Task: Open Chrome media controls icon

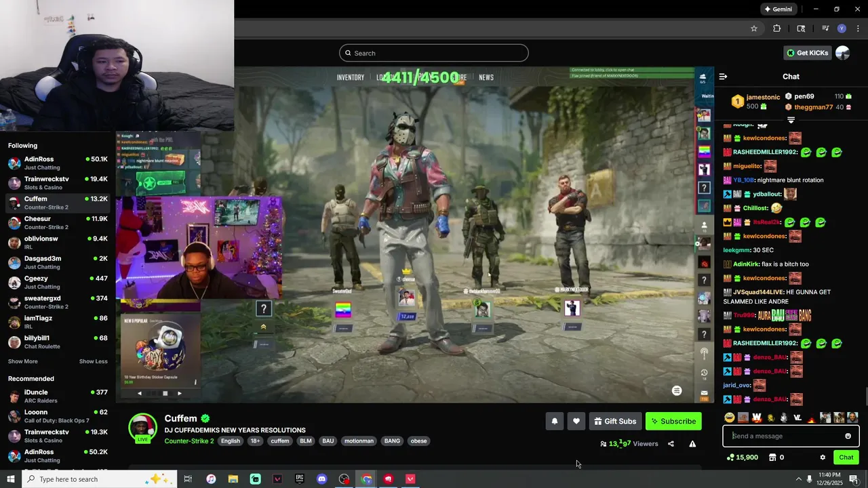Action: pyautogui.click(x=825, y=28)
